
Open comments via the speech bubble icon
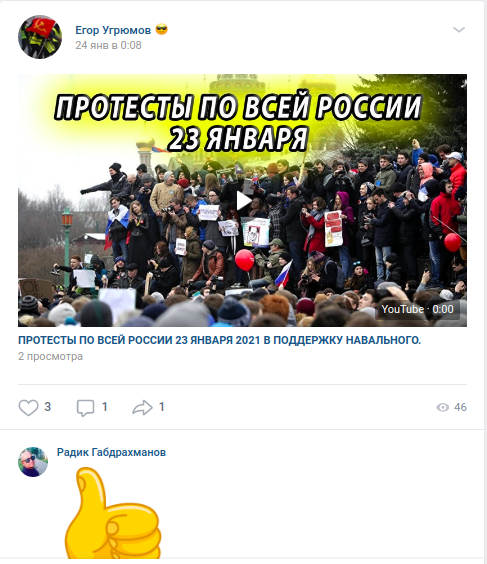click(85, 408)
